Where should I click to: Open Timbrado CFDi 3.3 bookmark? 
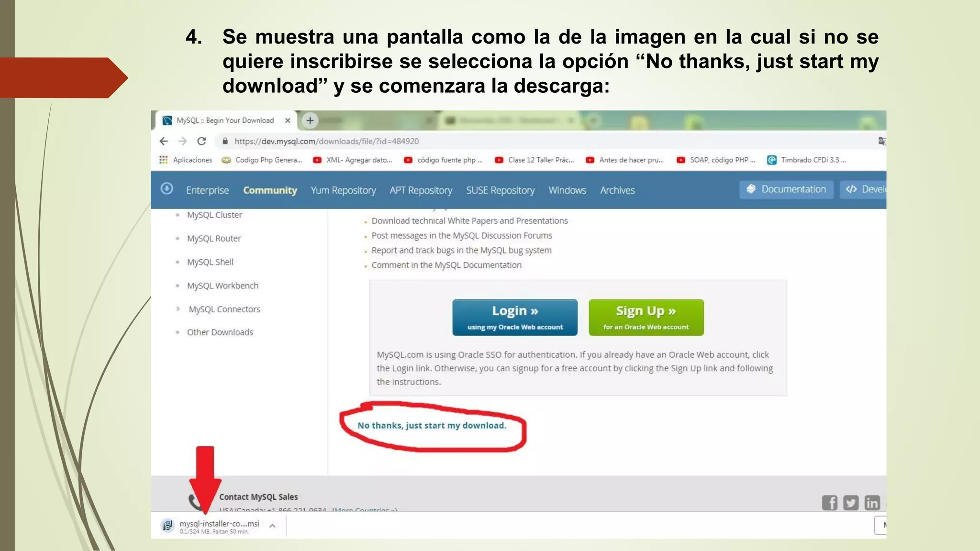[x=806, y=160]
